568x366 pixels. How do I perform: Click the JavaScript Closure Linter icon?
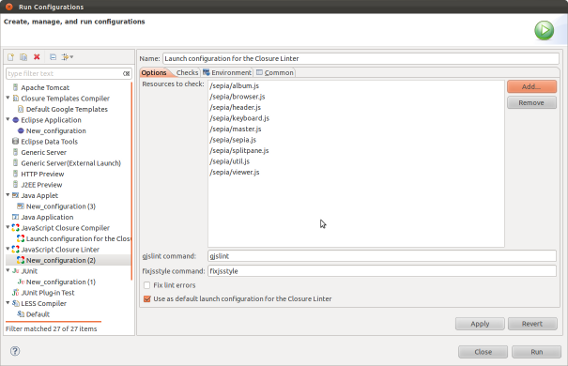click(16, 249)
